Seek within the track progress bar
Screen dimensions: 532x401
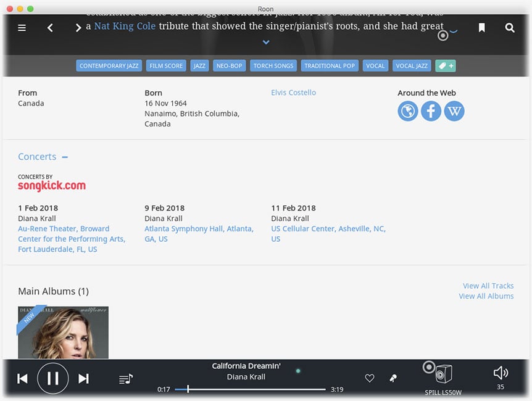point(251,389)
